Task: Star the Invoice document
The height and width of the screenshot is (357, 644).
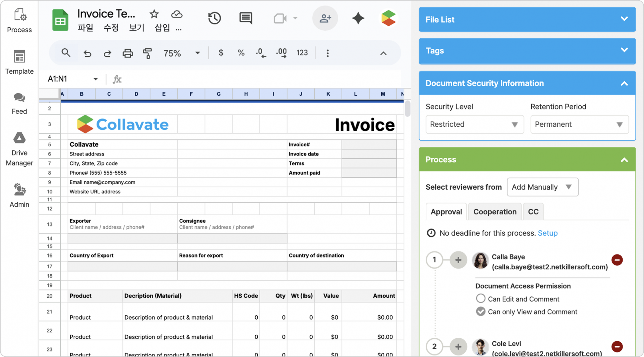Action: (x=154, y=14)
